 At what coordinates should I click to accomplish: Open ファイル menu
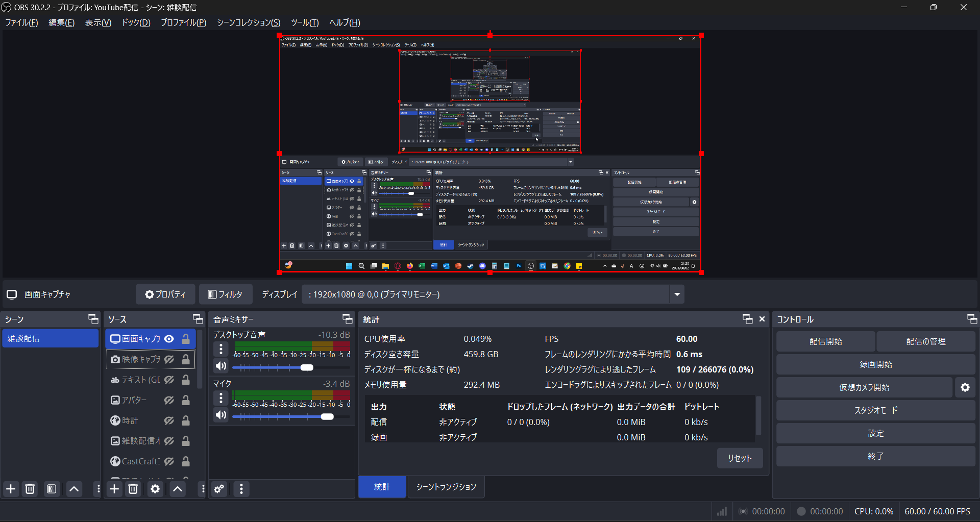pos(21,22)
